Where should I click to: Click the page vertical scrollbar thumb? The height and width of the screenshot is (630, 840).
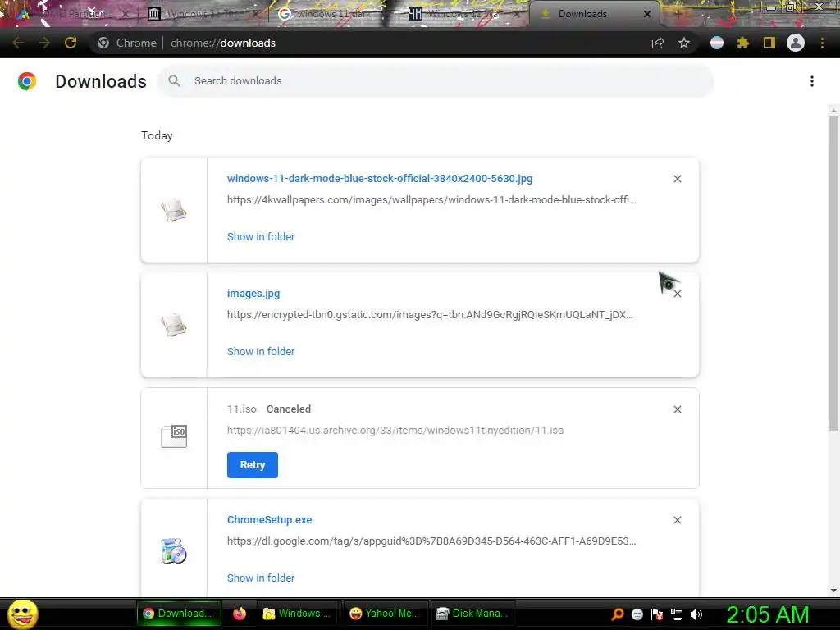click(x=833, y=272)
